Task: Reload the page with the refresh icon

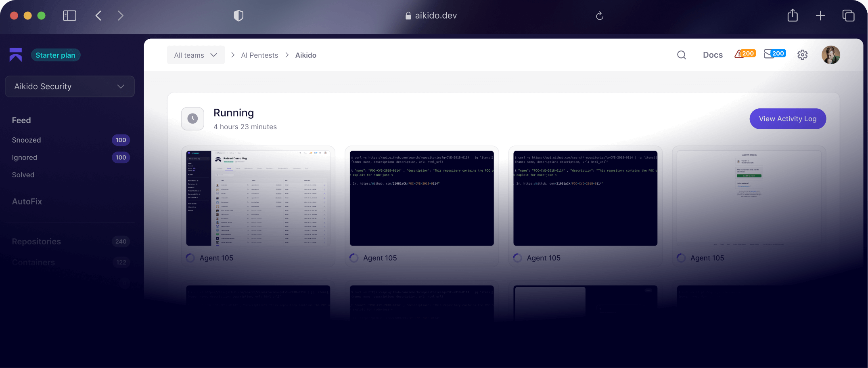Action: coord(600,16)
